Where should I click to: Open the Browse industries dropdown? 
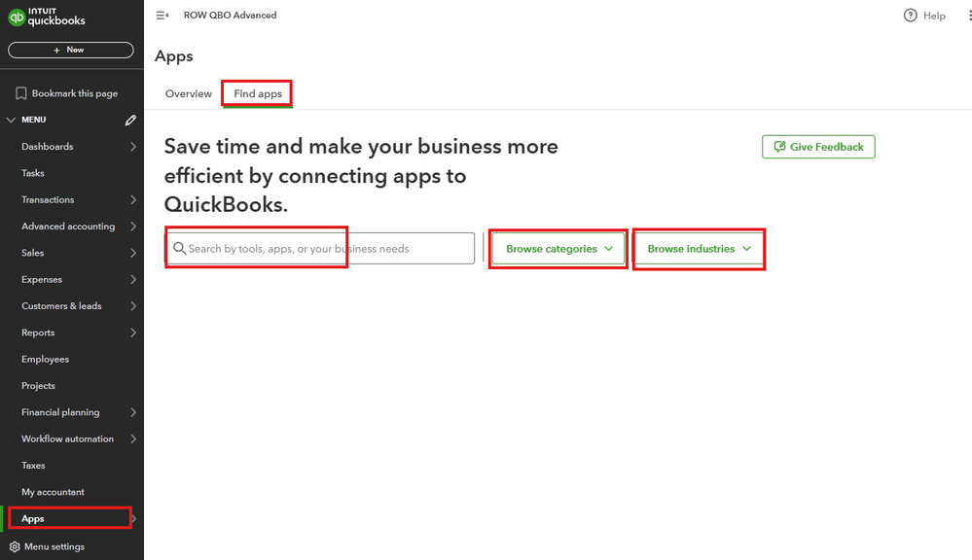(x=699, y=249)
